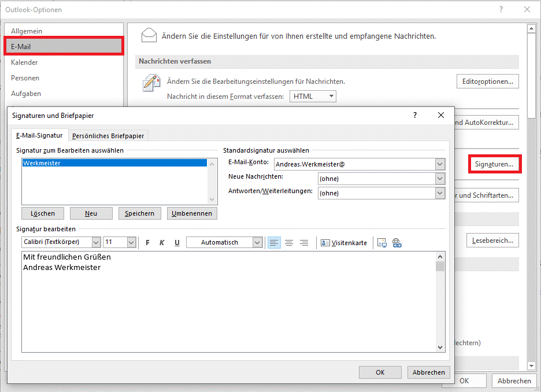Image resolution: width=541 pixels, height=392 pixels.
Task: Insert a hyperlink into the signature
Action: coord(397,243)
